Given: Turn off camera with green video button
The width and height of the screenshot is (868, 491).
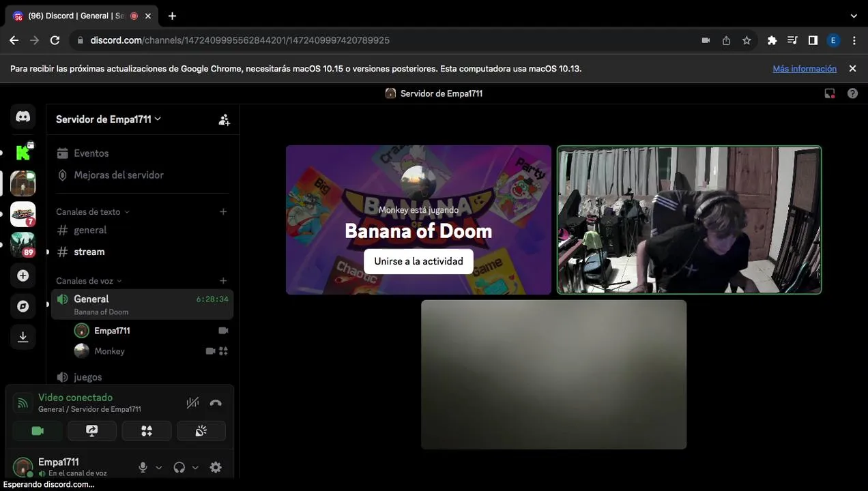Looking at the screenshot, I should (38, 431).
